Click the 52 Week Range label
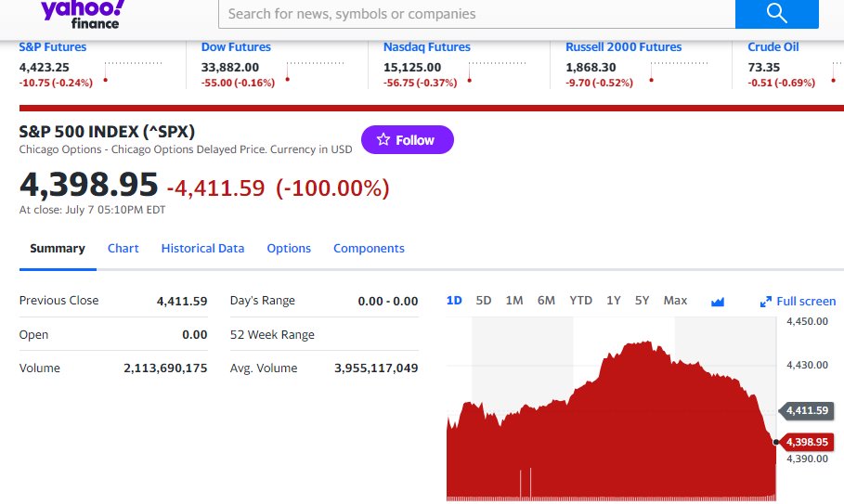This screenshot has height=504, width=844. click(x=272, y=334)
